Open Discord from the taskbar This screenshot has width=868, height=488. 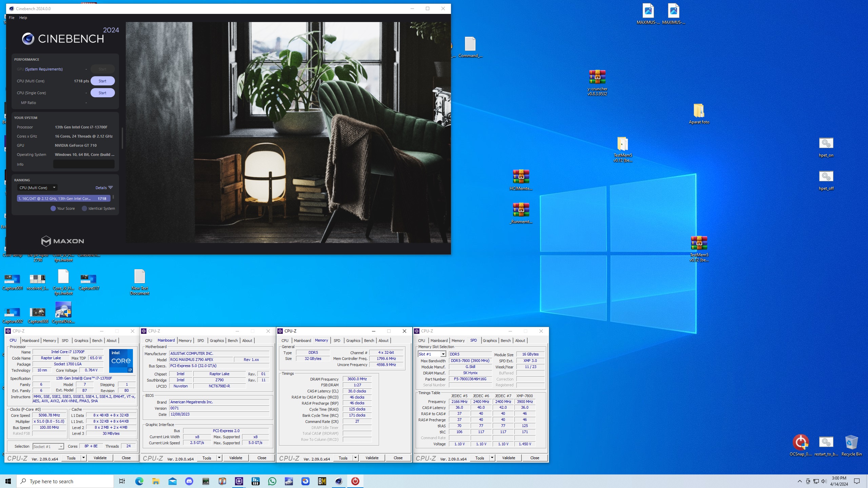click(x=189, y=481)
